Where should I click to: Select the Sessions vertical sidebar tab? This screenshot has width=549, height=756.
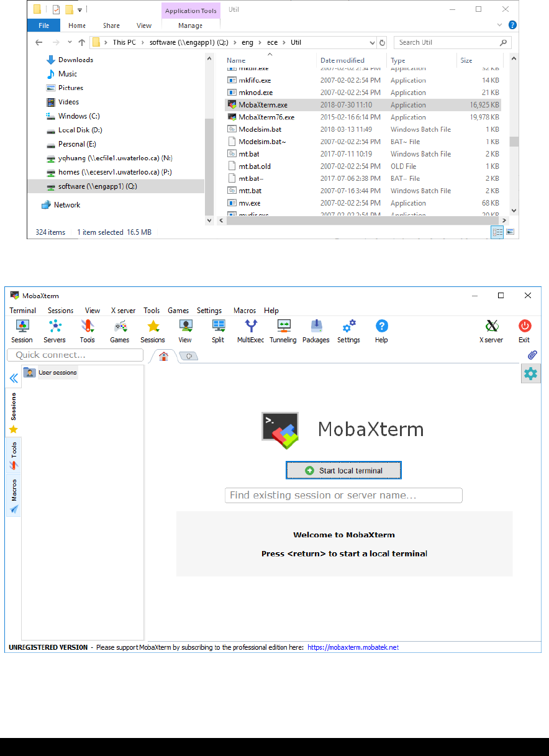(14, 413)
